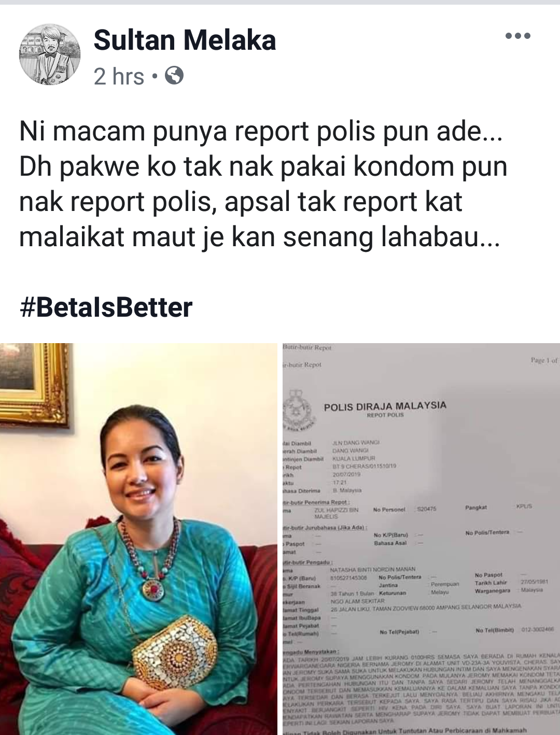Viewport: 560px width, 735px height.
Task: Tap the POLIS DIRAJA MALAYSIA heading in the report
Action: coord(385,406)
